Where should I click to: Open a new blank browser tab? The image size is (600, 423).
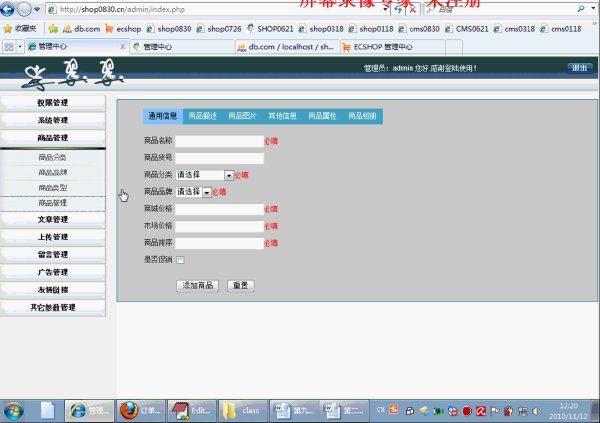point(454,47)
